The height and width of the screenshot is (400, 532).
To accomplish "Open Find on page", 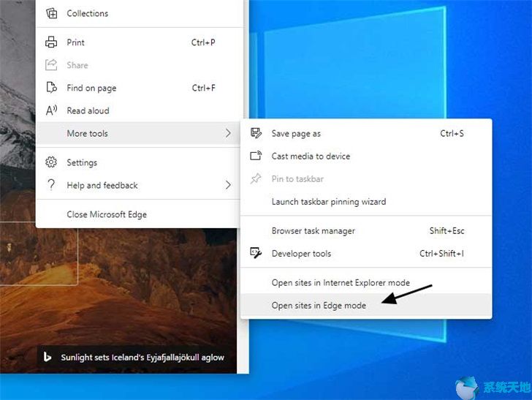I will pos(140,88).
